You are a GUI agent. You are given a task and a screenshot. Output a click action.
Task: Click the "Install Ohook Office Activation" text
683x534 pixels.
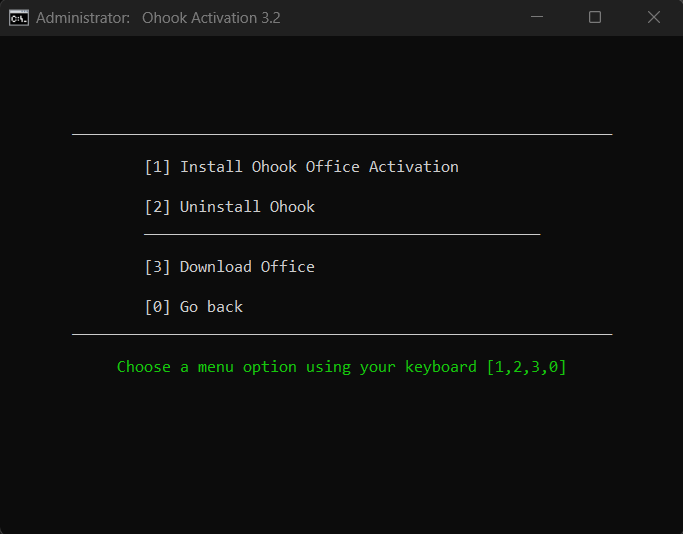[x=319, y=167]
